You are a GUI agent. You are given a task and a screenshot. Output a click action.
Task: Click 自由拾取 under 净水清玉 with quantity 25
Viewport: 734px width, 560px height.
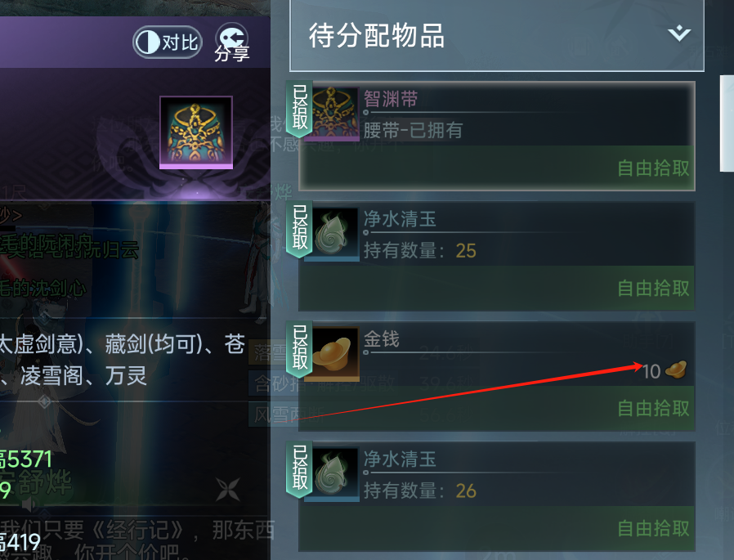(653, 288)
